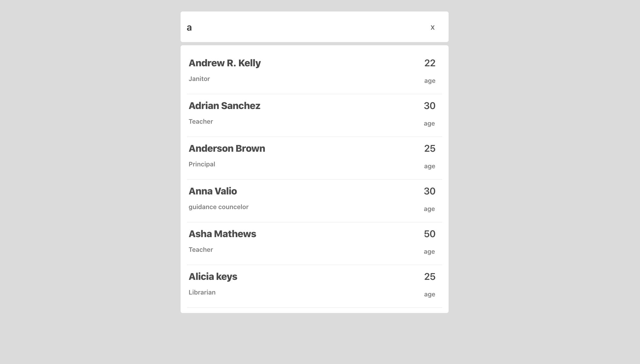Viewport: 640px width, 364px height.
Task: Open Asha Mathews' record
Action: pos(222,234)
